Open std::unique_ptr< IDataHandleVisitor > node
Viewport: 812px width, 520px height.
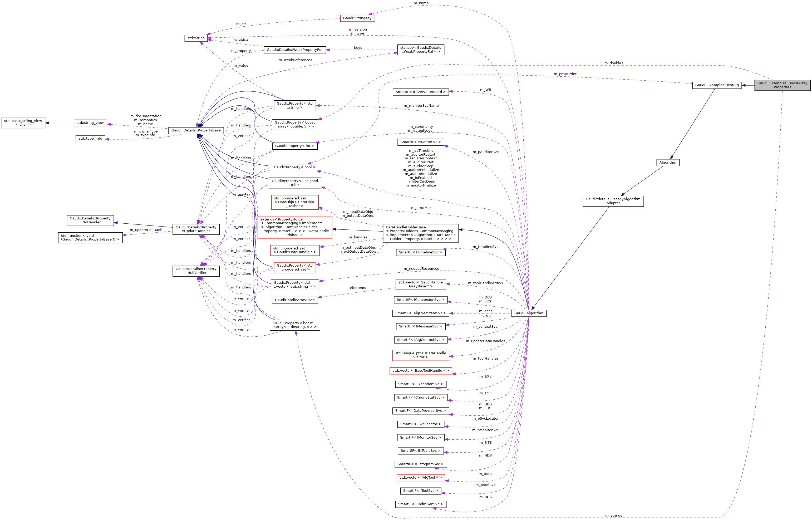[421, 355]
